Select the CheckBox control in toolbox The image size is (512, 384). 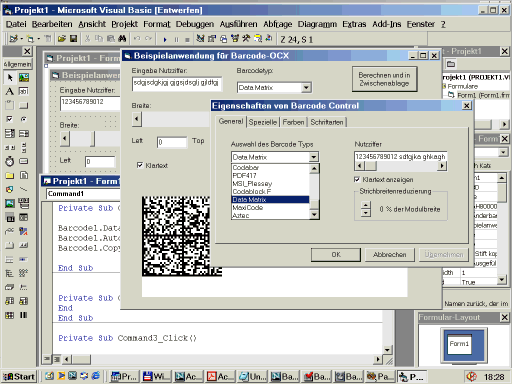point(10,119)
